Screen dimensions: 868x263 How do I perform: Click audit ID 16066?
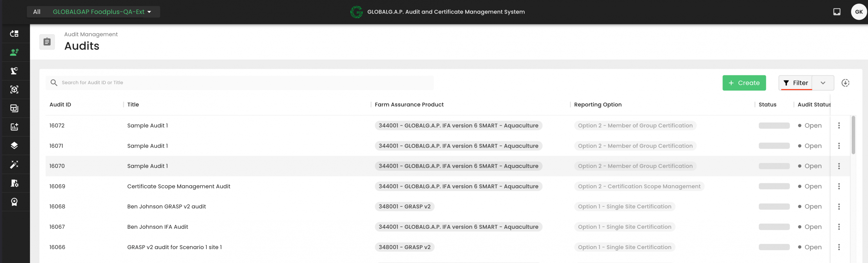pos(57,247)
